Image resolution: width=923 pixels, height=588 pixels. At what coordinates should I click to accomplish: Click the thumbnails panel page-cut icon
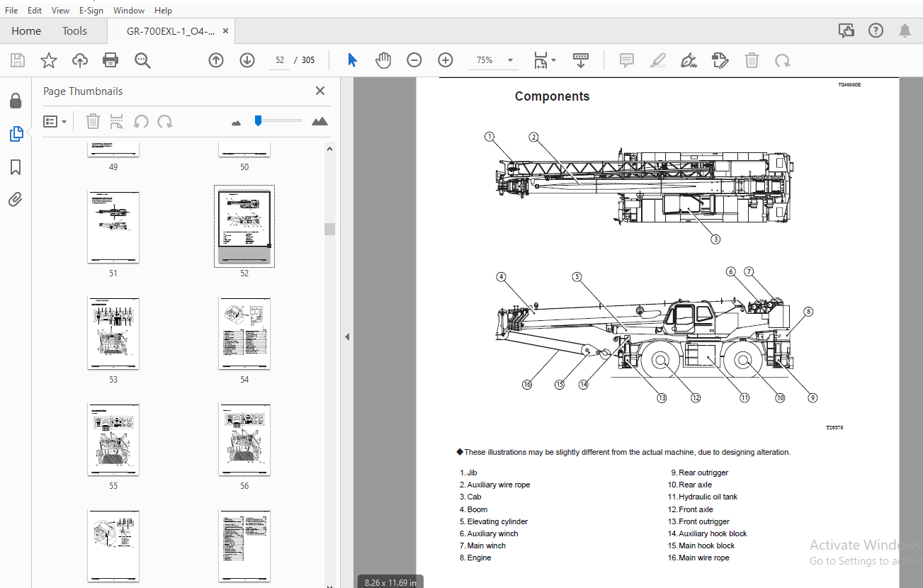coord(117,121)
